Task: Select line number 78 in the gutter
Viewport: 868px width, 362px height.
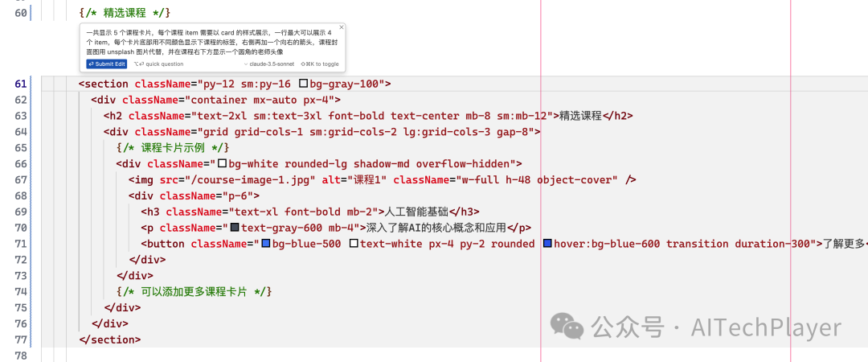Action: tap(21, 356)
